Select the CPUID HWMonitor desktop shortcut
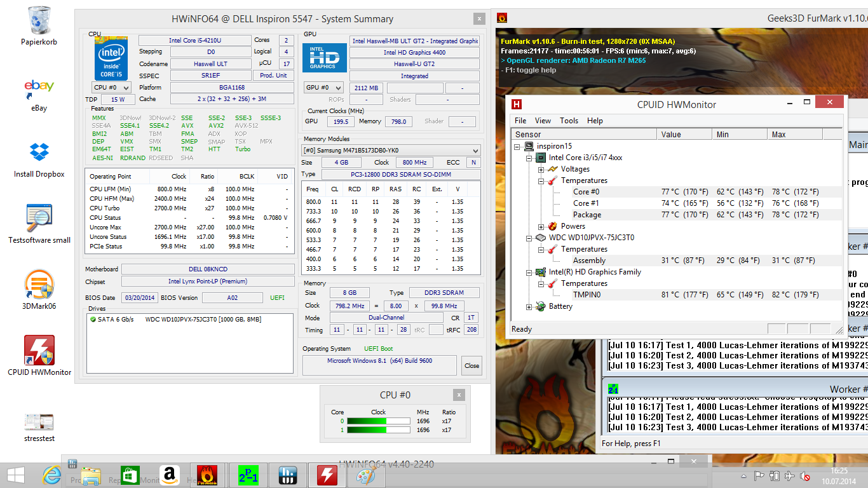Screen dimensions: 868x488 [39, 356]
